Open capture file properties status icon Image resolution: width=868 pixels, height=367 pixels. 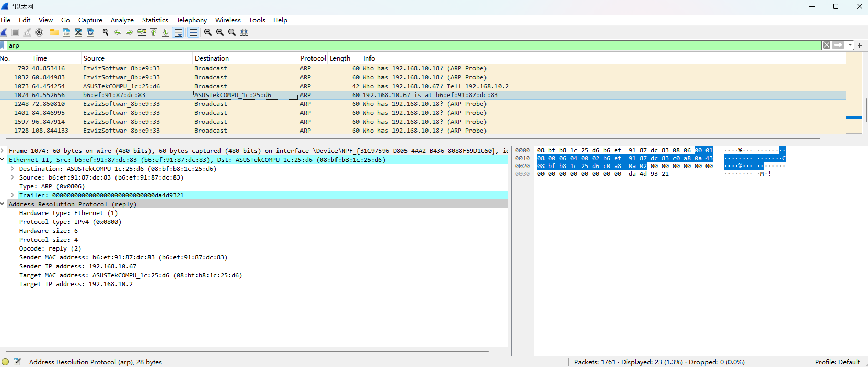tap(17, 362)
